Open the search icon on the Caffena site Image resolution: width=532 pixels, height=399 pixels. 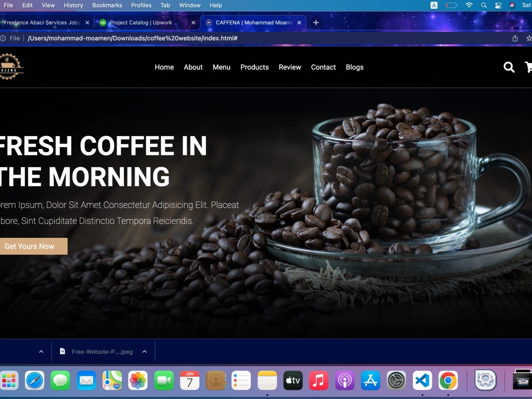[x=509, y=67]
